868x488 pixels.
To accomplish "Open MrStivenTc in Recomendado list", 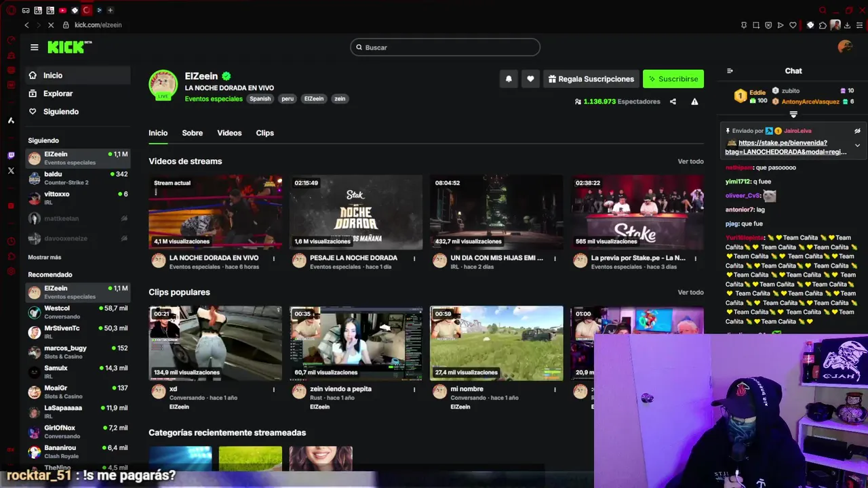I will (x=78, y=332).
